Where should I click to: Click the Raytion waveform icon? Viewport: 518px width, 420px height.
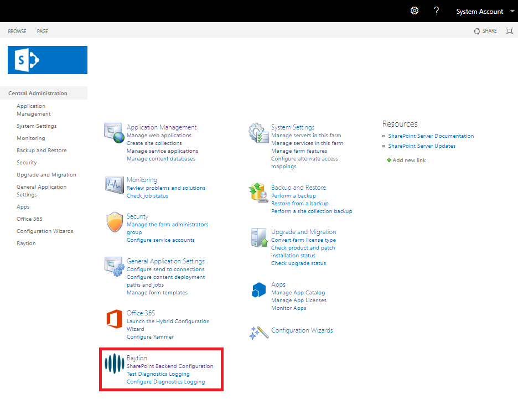(x=114, y=364)
